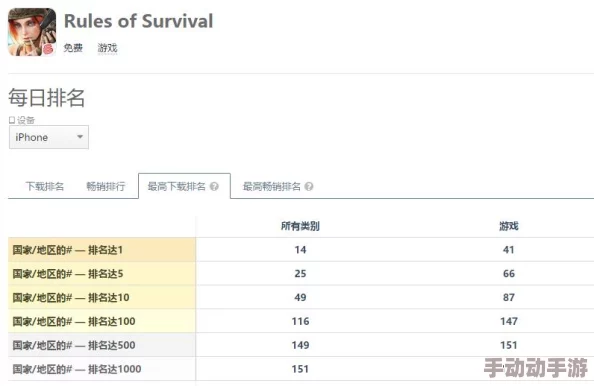Screen dimensions: 594x386
Task: Switch to the 下载排名 tab
Action: point(45,186)
